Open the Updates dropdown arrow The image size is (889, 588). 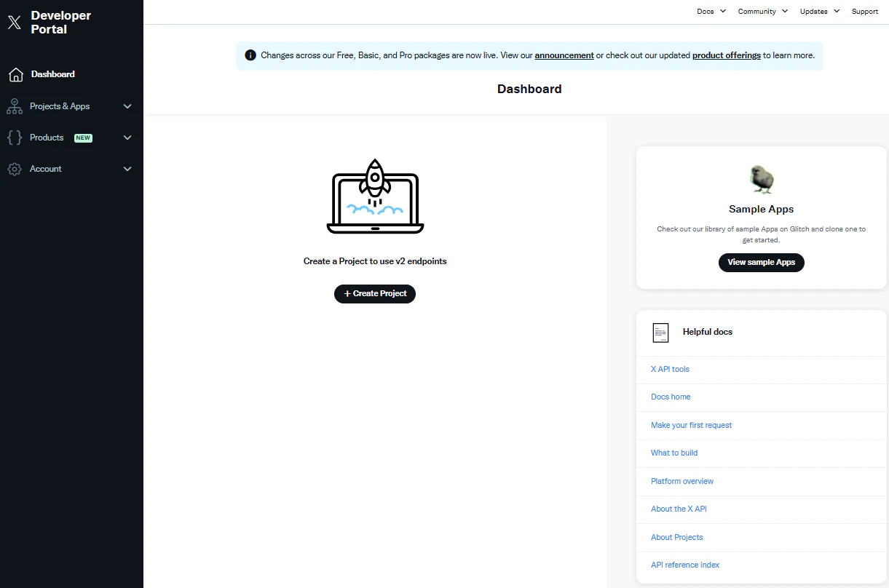pyautogui.click(x=837, y=11)
